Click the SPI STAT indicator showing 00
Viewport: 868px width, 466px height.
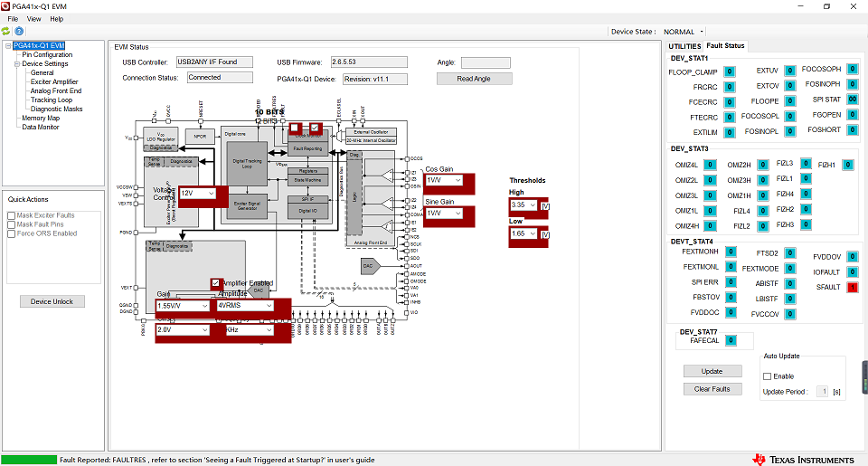click(x=853, y=100)
